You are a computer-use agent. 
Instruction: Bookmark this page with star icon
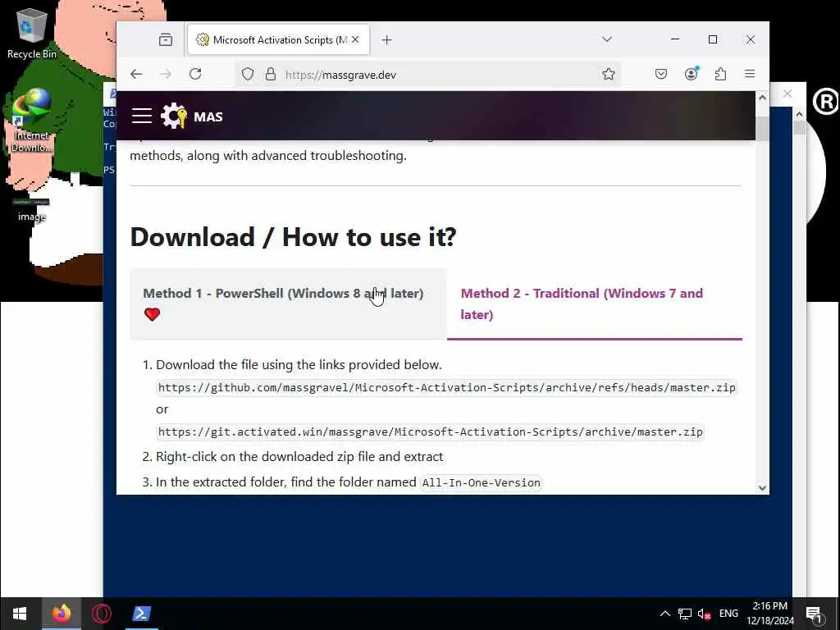pyautogui.click(x=608, y=74)
